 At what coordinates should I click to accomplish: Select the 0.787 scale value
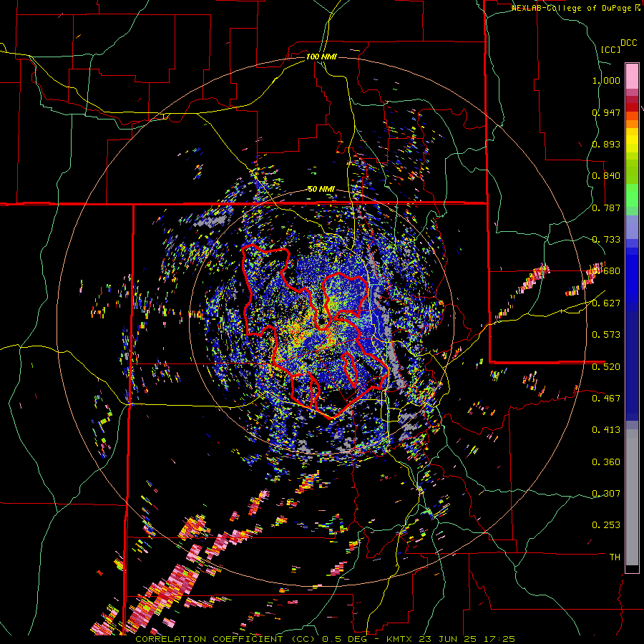(606, 208)
